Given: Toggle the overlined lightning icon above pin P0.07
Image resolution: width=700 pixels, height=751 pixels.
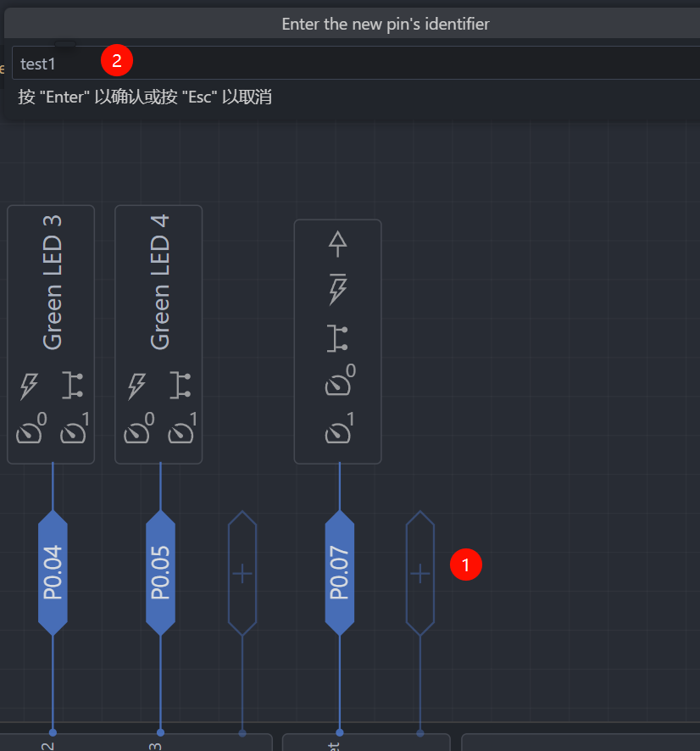Looking at the screenshot, I should [x=338, y=289].
